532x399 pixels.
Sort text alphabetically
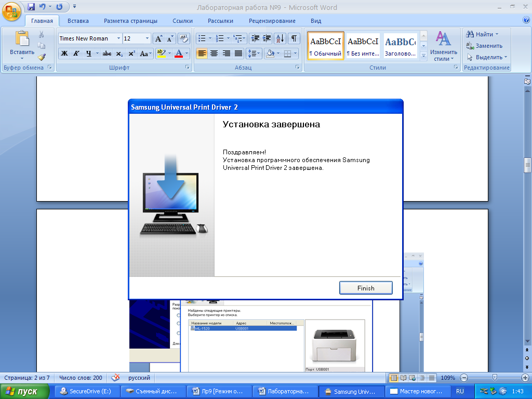[280, 38]
